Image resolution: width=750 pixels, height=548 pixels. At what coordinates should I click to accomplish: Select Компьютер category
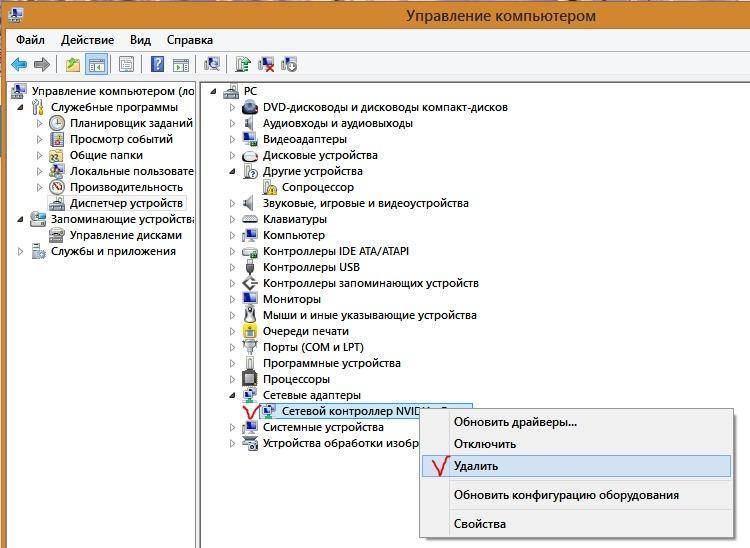coord(294,235)
